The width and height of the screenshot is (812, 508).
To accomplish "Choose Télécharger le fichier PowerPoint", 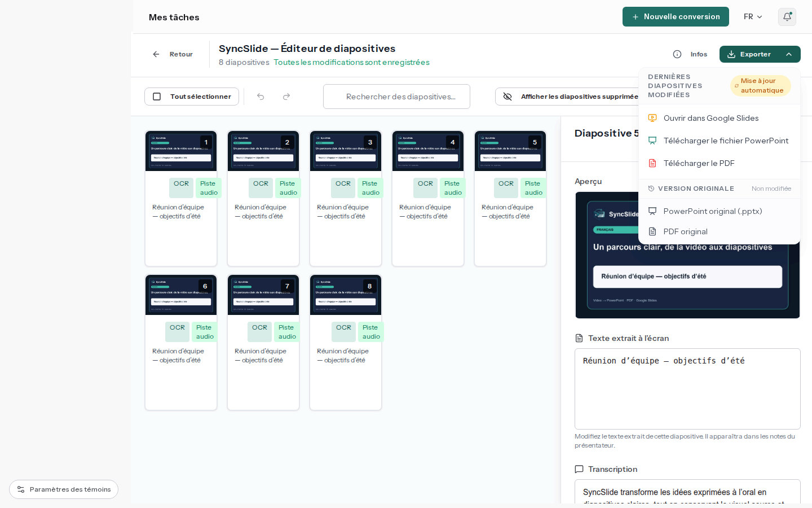I will coord(719,141).
